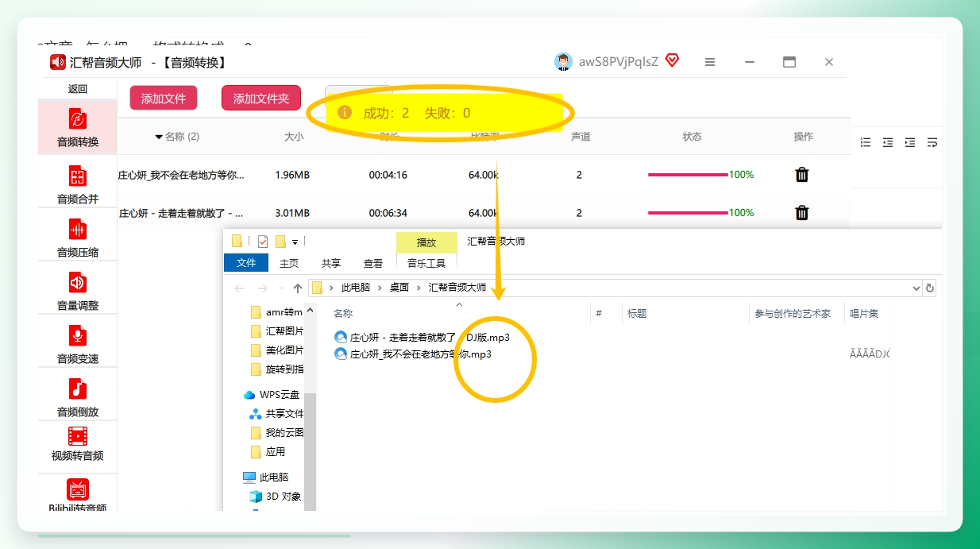Open the 共享 ribbon tab

[x=331, y=263]
